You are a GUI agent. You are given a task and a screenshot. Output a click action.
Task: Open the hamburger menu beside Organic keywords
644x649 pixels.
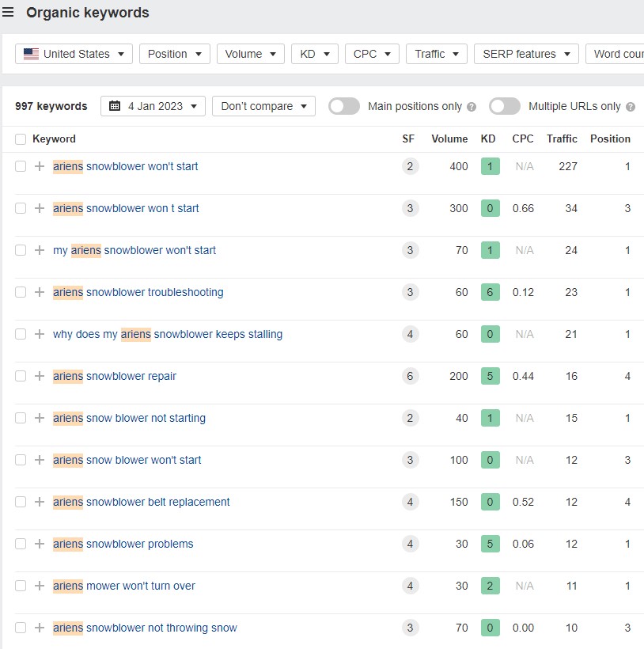[x=8, y=13]
